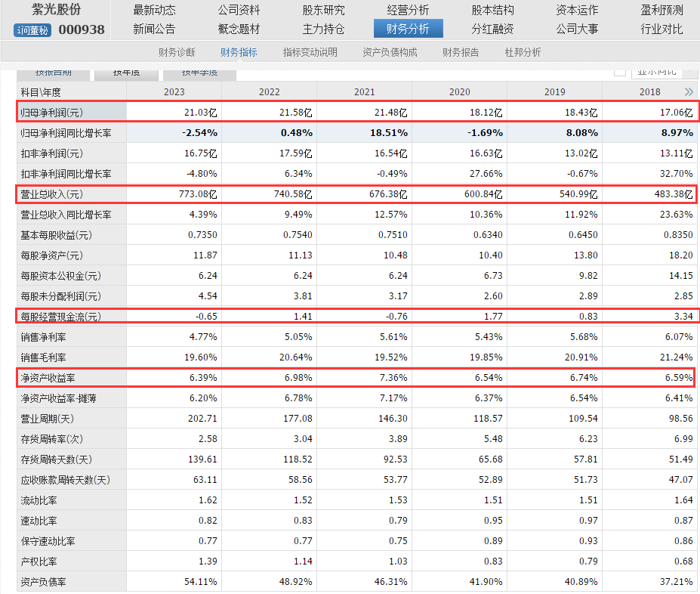Select the 营业周期(天) row label

(x=48, y=419)
